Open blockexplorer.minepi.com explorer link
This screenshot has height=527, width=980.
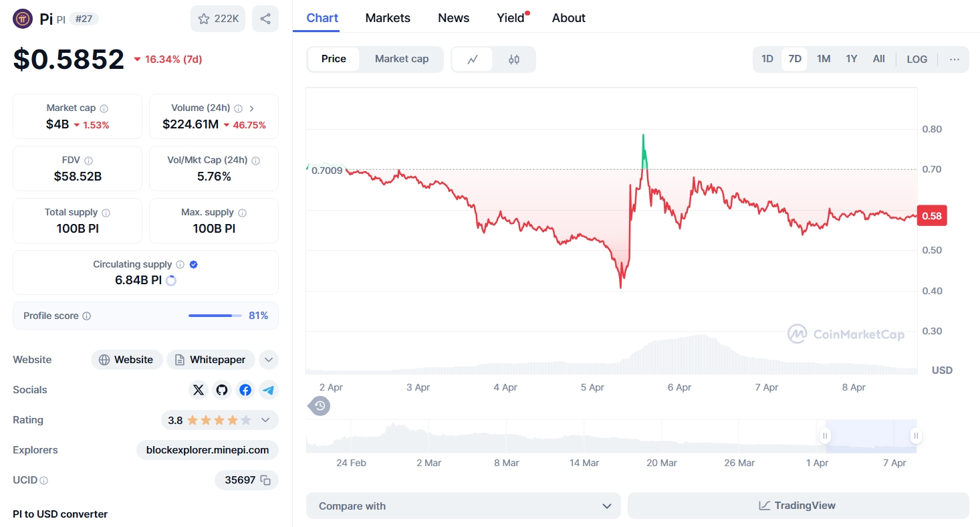click(207, 450)
